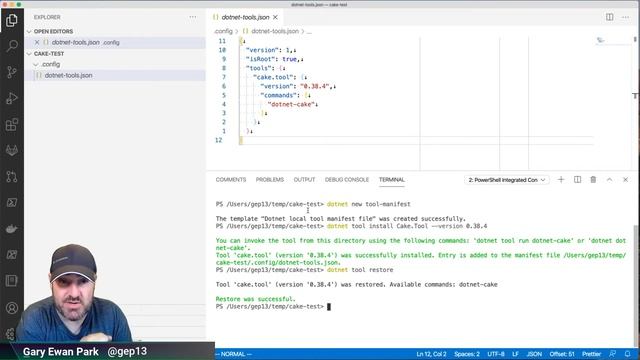Select the Terminal panel tab

coord(391,180)
